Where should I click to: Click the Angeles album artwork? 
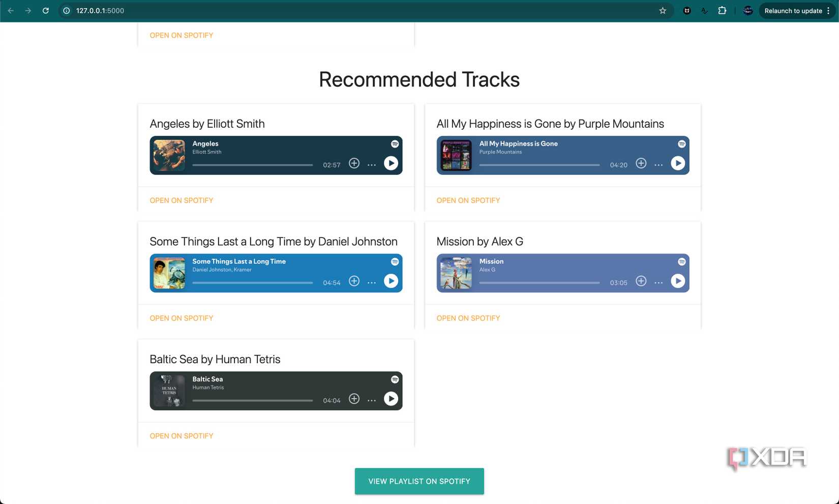[x=169, y=155]
